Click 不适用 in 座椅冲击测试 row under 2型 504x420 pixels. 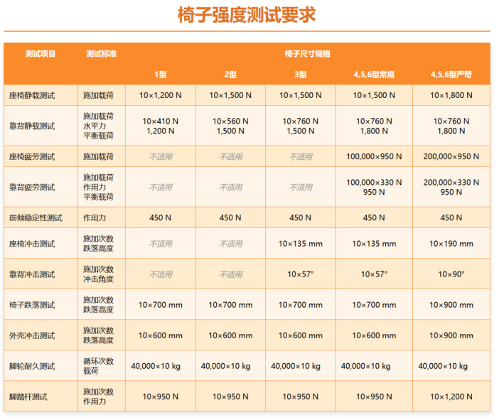(x=231, y=244)
